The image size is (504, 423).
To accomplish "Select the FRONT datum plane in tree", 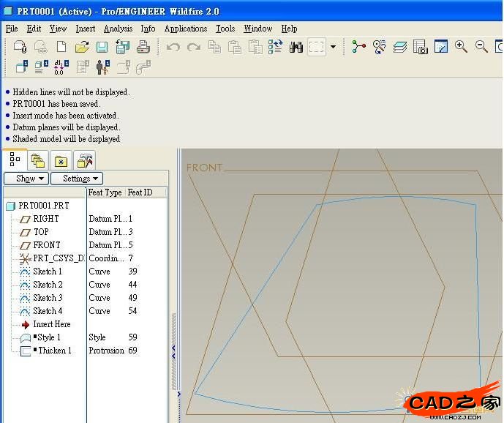I will (47, 245).
